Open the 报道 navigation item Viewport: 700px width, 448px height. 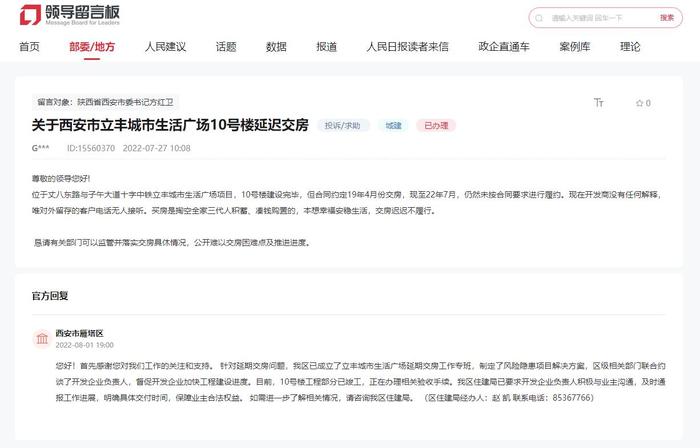[326, 46]
